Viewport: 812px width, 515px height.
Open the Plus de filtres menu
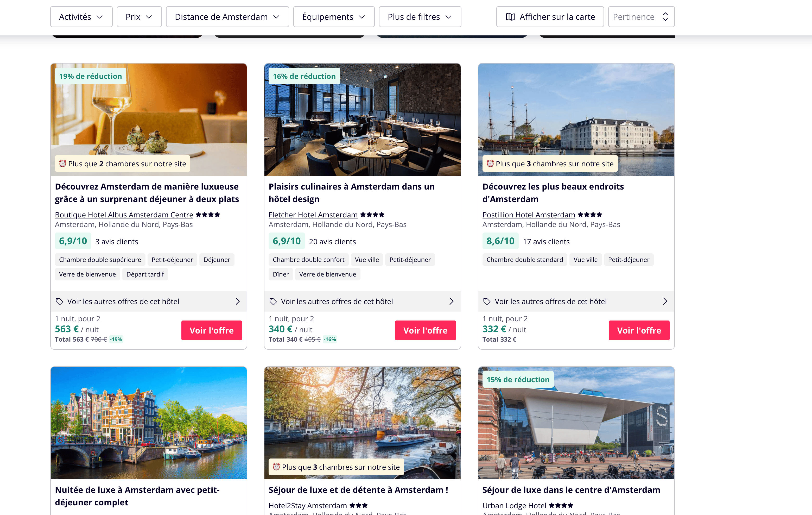click(420, 17)
